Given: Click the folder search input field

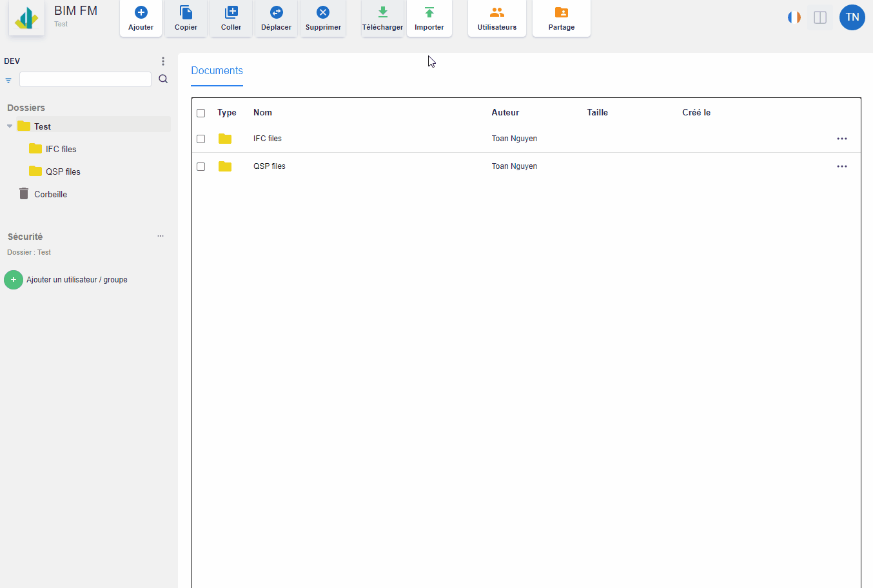Looking at the screenshot, I should (85, 79).
